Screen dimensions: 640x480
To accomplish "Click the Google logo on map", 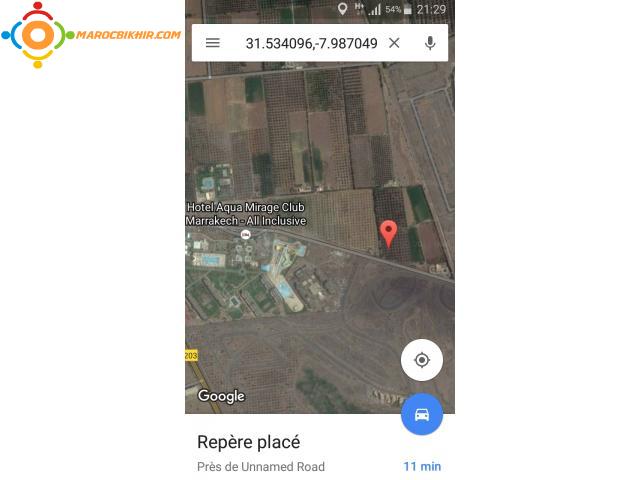I will click(x=221, y=396).
